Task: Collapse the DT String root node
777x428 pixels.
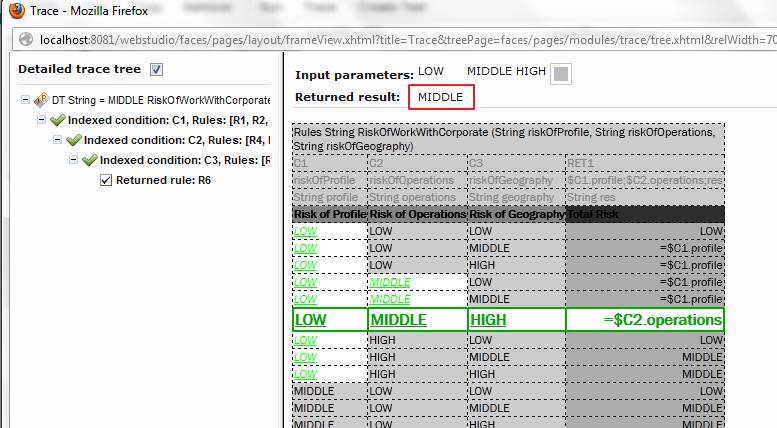Action: click(x=25, y=100)
